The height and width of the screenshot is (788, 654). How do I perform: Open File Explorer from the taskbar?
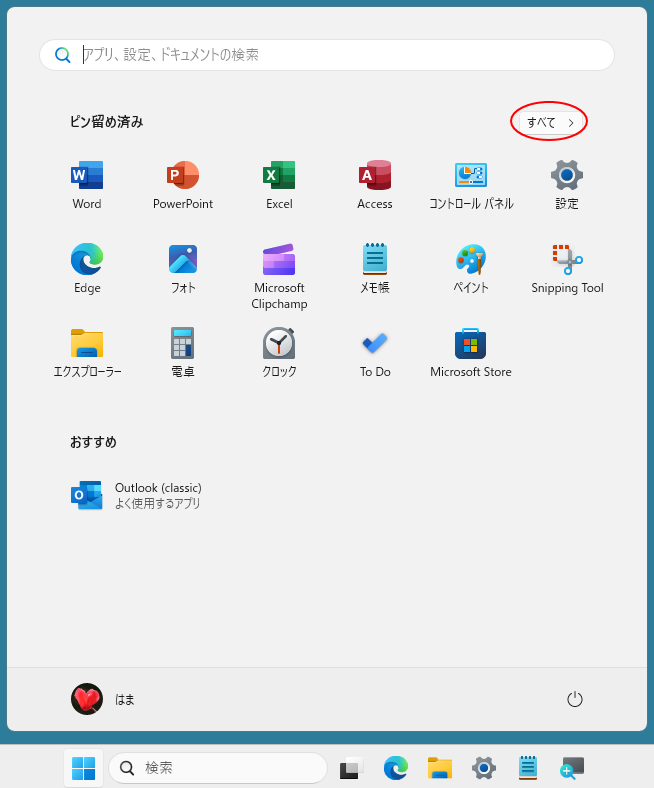(440, 768)
